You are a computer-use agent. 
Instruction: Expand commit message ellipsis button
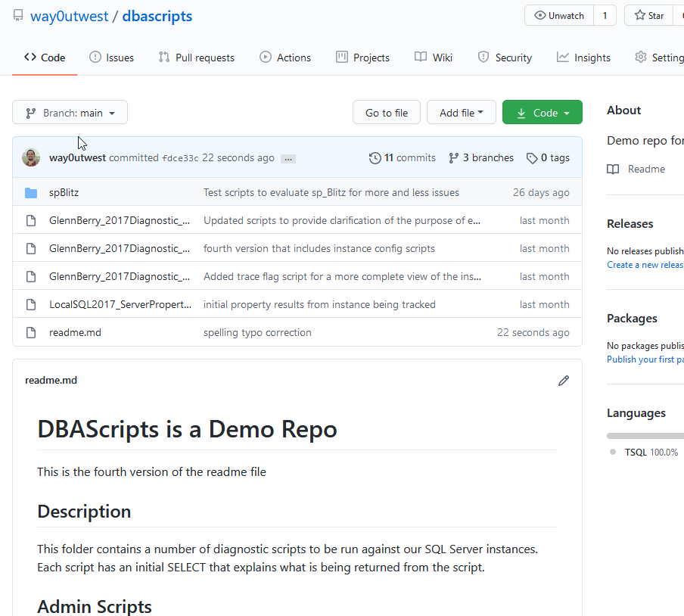[288, 159]
